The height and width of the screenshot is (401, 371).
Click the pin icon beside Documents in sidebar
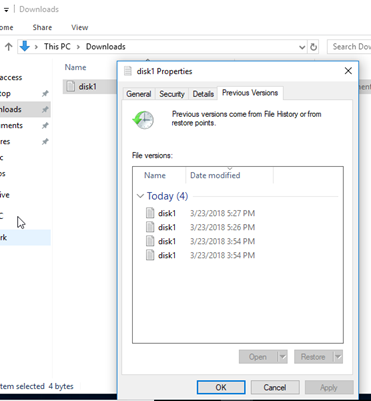click(x=45, y=126)
